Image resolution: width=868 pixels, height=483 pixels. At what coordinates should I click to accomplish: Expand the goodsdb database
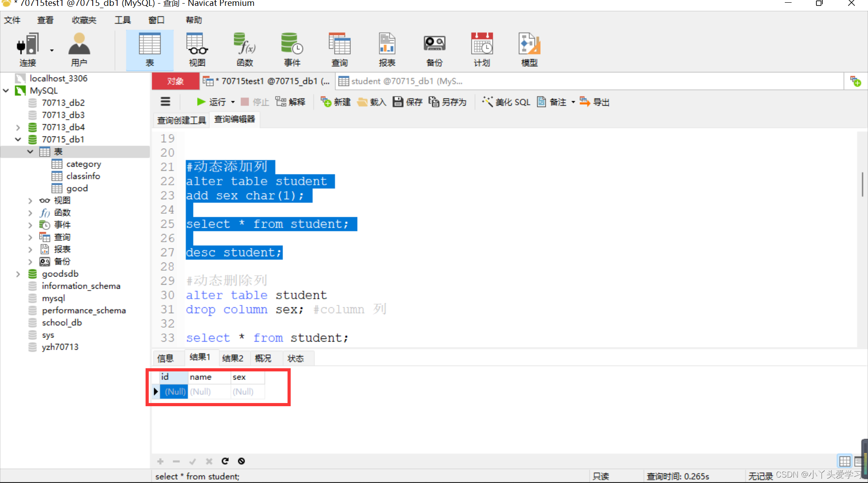click(18, 274)
